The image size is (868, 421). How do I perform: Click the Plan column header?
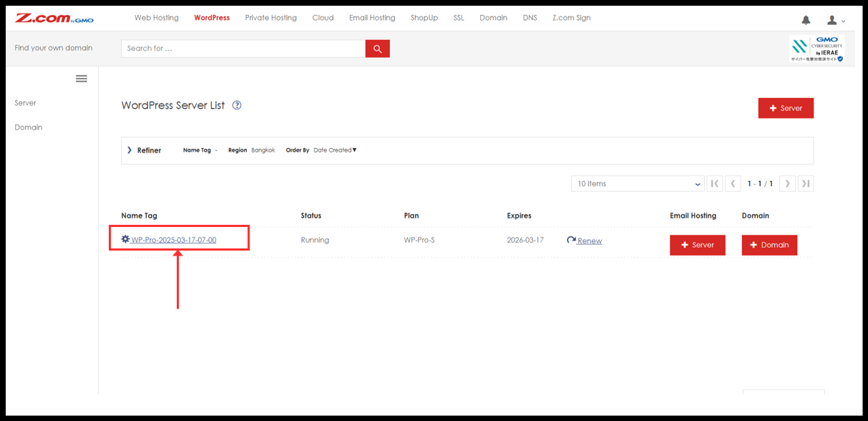[x=411, y=216]
